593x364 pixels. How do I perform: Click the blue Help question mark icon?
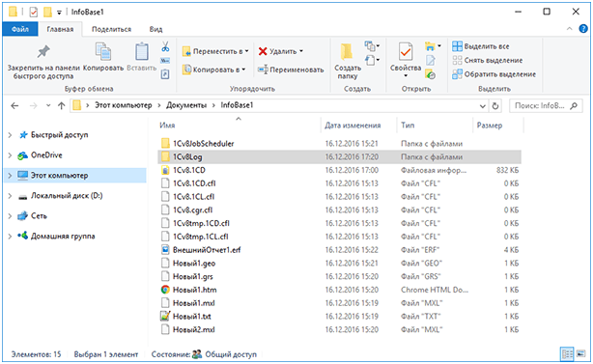pyautogui.click(x=583, y=29)
